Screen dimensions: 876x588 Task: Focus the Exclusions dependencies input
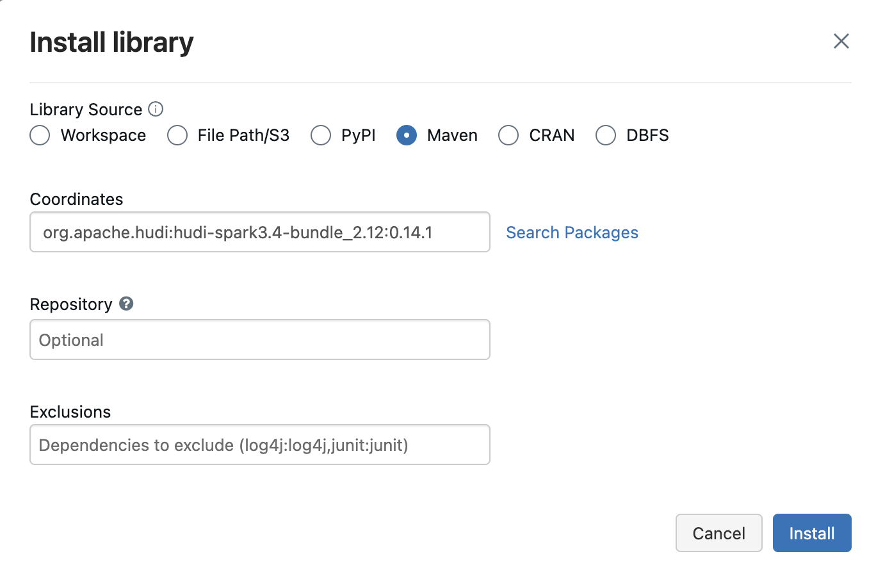pyautogui.click(x=260, y=445)
